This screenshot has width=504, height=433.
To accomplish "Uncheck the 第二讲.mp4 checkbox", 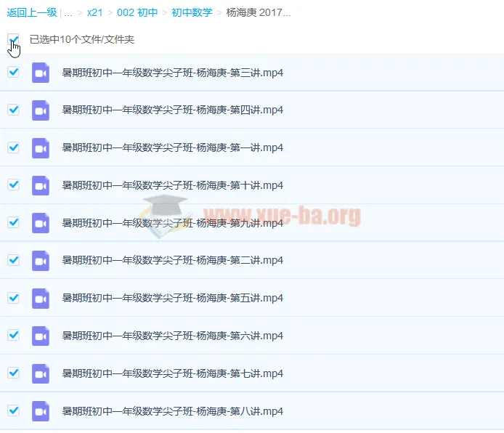I will pyautogui.click(x=13, y=260).
